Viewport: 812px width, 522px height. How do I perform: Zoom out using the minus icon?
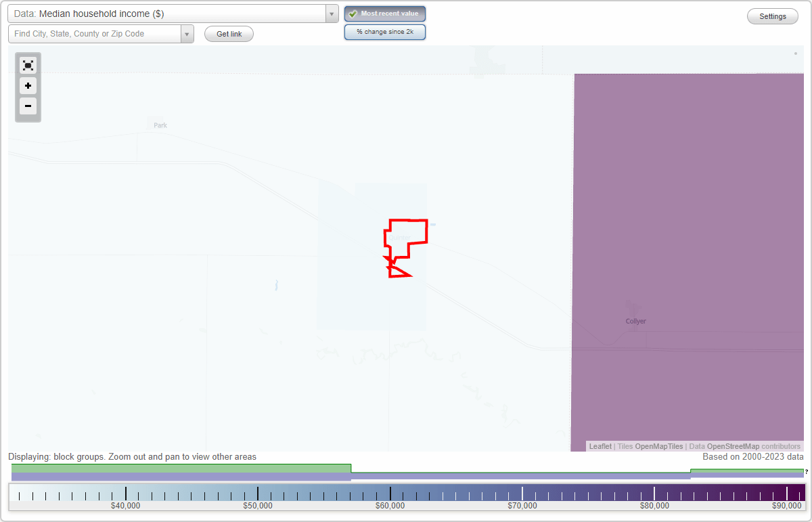click(28, 106)
